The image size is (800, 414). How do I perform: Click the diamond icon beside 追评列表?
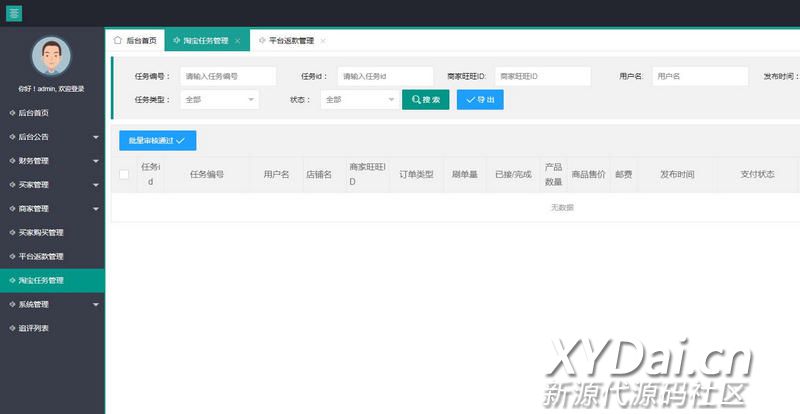[12, 328]
